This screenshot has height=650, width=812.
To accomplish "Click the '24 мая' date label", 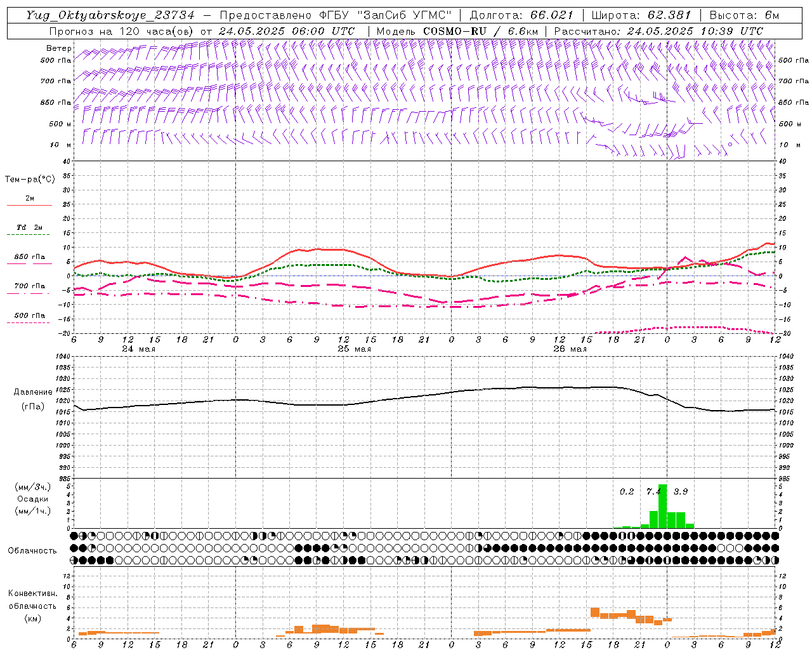I will point(139,349).
